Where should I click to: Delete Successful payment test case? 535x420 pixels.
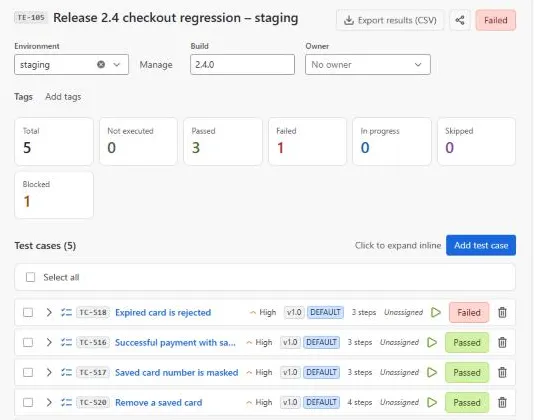point(502,342)
